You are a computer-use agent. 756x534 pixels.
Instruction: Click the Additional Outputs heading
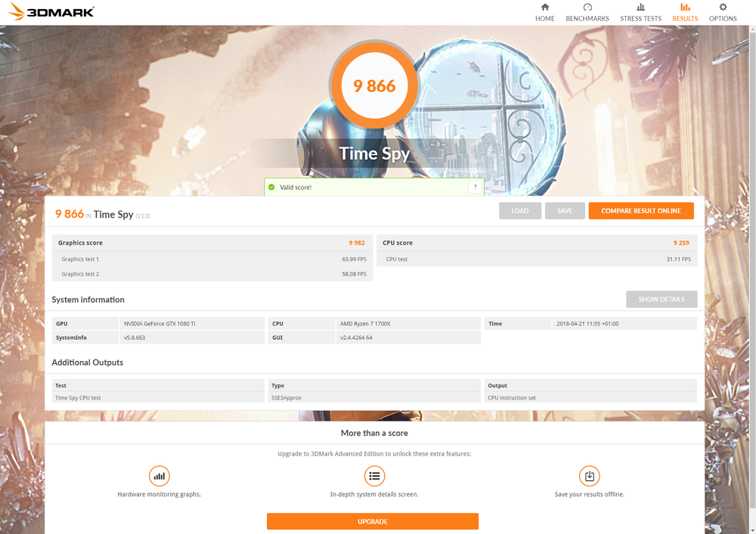click(x=87, y=362)
